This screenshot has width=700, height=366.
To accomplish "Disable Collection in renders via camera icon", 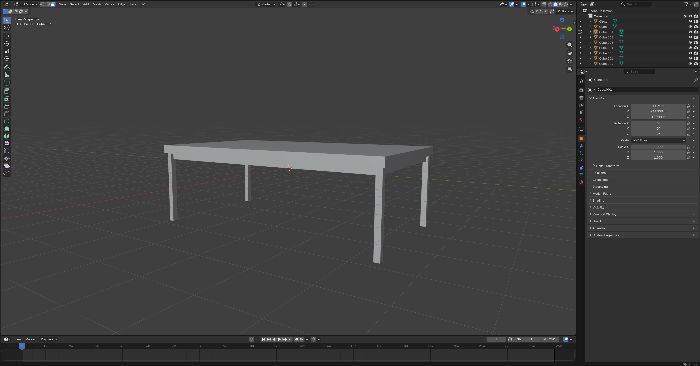I will click(x=696, y=16).
